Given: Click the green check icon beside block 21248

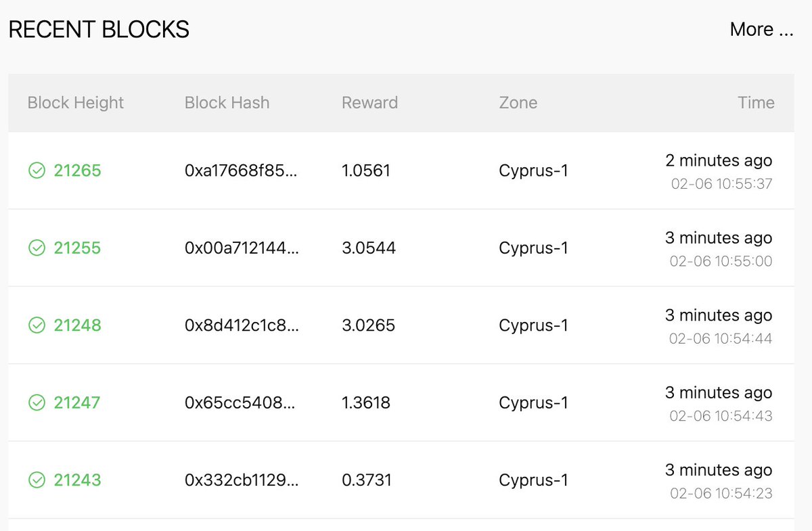Looking at the screenshot, I should point(37,325).
